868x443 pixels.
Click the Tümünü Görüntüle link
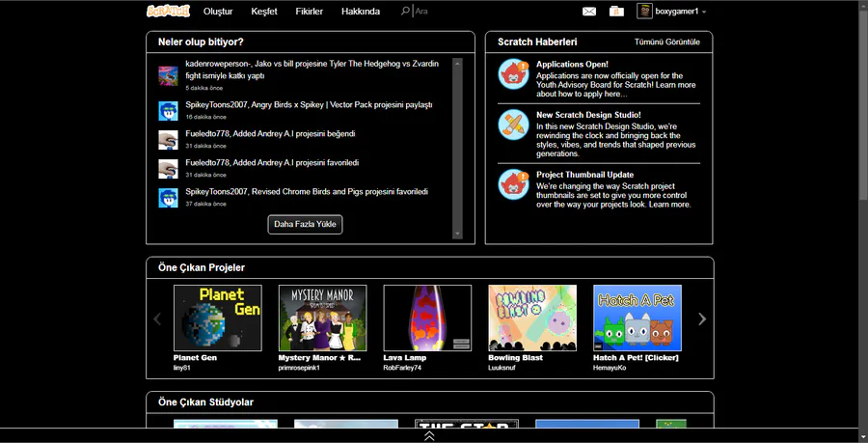click(x=667, y=42)
